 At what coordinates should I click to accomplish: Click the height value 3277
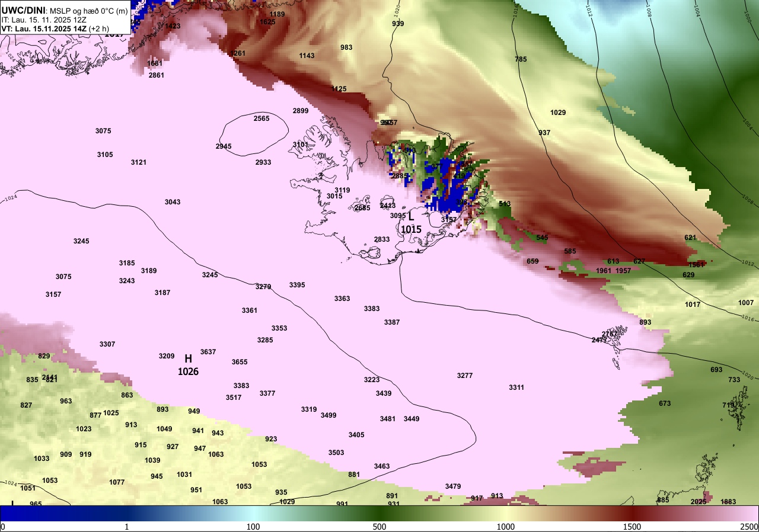[465, 376]
